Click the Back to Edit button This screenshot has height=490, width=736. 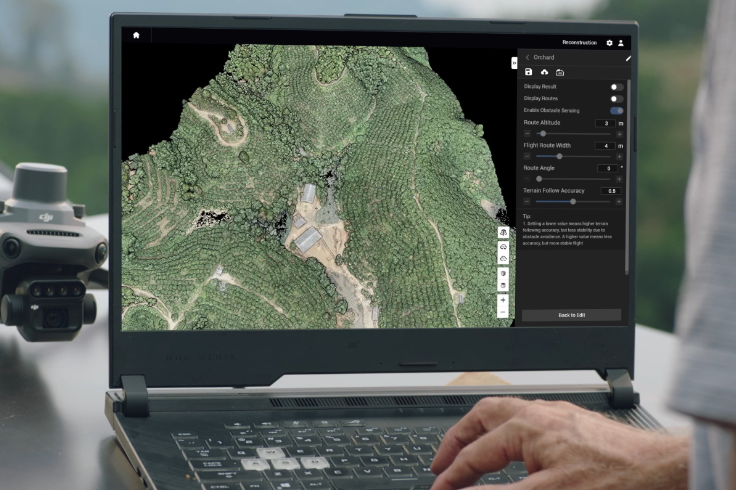click(x=573, y=315)
